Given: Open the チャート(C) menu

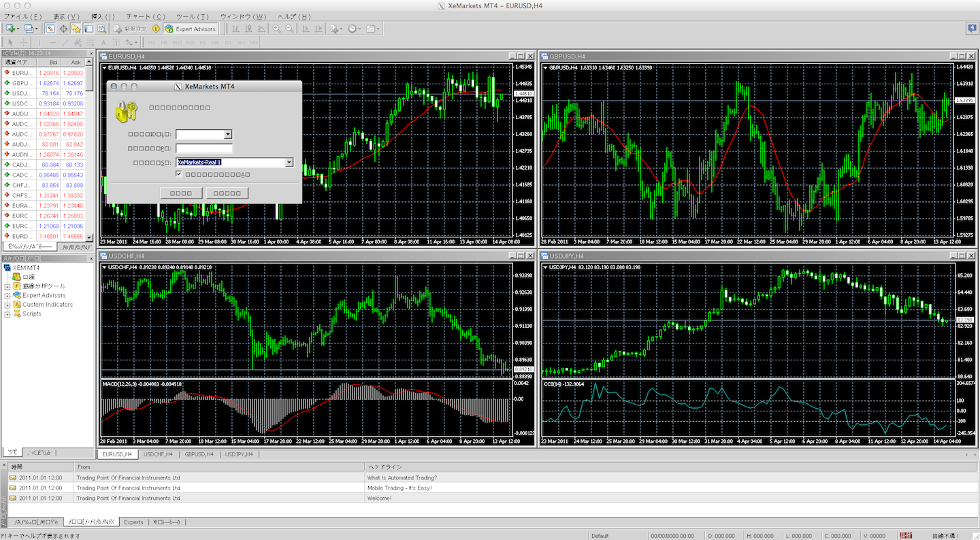Looking at the screenshot, I should [x=146, y=16].
